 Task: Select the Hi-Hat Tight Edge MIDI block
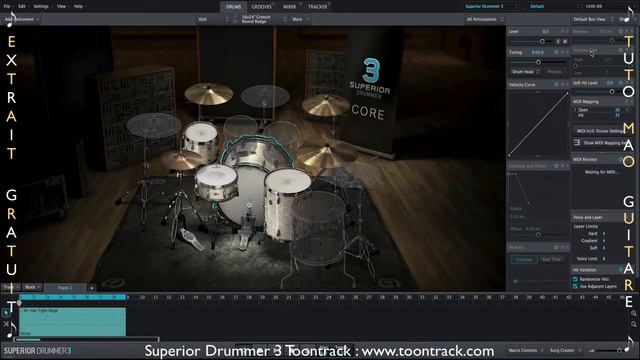72,322
